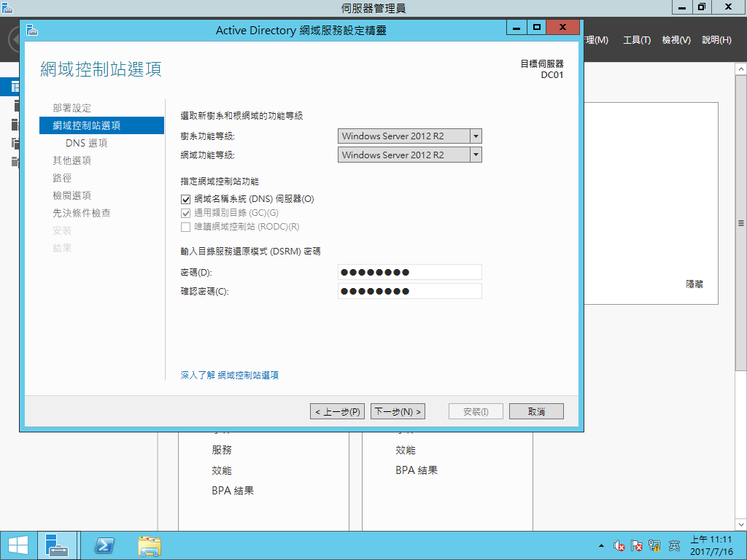The image size is (747, 560).
Task: Click Server Manager scroll up arrow
Action: pos(741,69)
